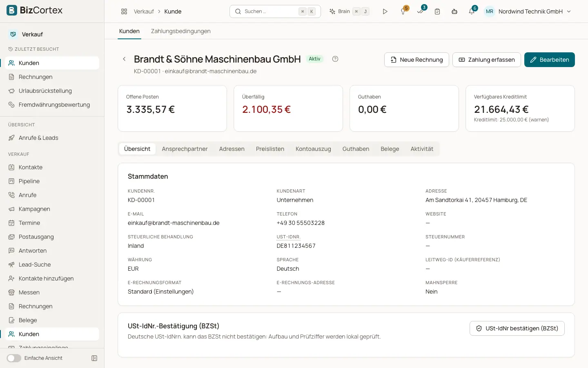
Task: Select the Adressen tab
Action: tap(232, 149)
